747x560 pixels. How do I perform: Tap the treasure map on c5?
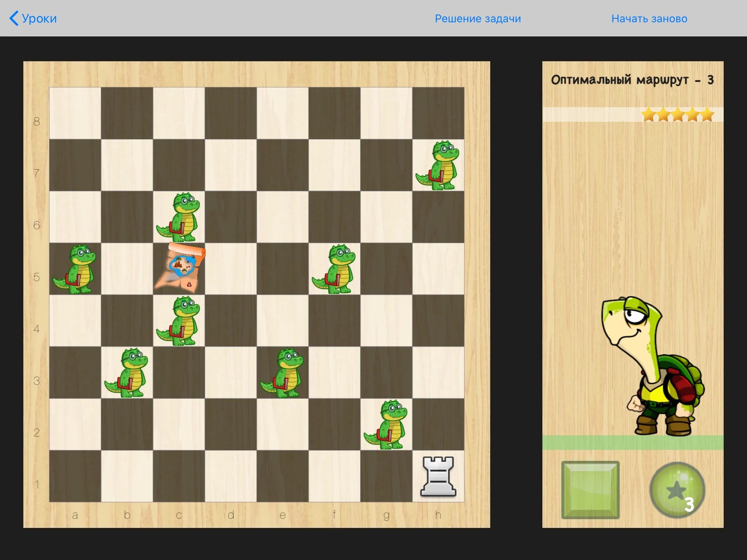[179, 268]
